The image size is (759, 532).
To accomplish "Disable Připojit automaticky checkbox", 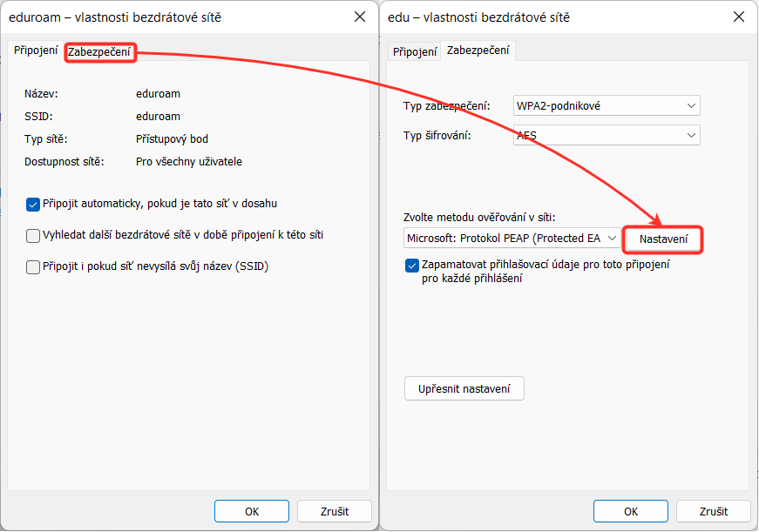I will (x=33, y=205).
